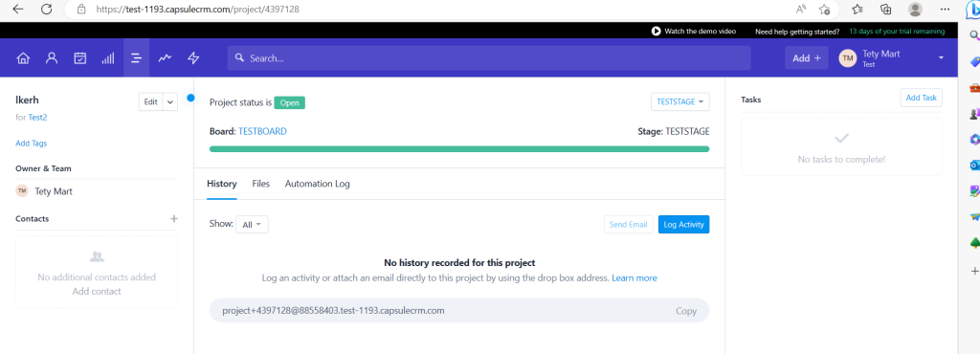Play the demo video icon
Image resolution: width=980 pixels, height=354 pixels.
point(657,32)
